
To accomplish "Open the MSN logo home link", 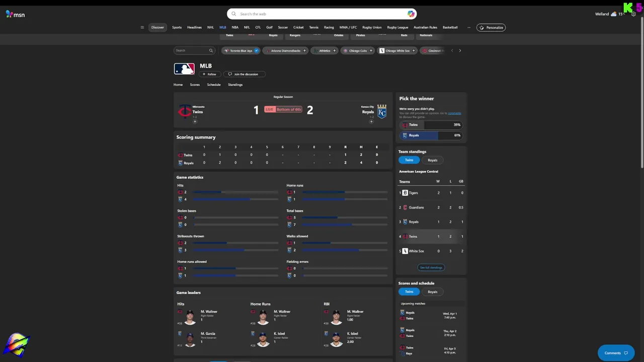I will [x=15, y=15].
